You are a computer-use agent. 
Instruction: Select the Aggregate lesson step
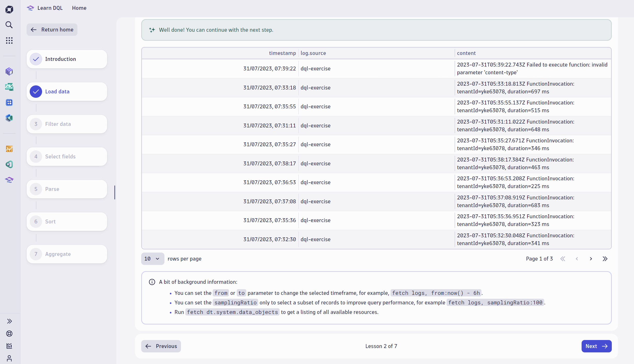(67, 254)
